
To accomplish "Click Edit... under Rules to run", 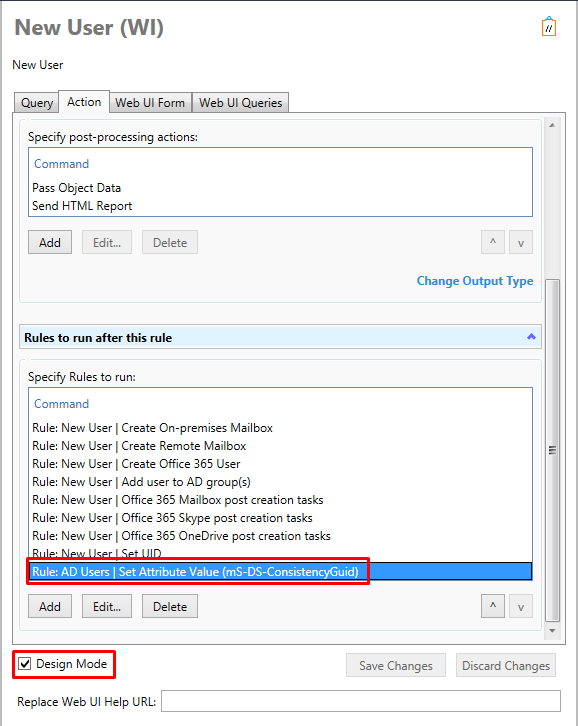I will coord(107,606).
